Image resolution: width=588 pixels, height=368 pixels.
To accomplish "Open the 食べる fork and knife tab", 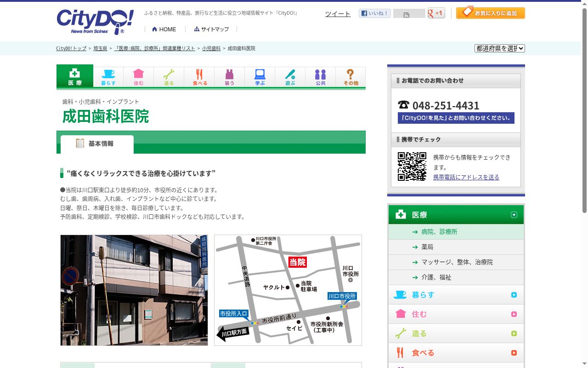I will point(199,77).
